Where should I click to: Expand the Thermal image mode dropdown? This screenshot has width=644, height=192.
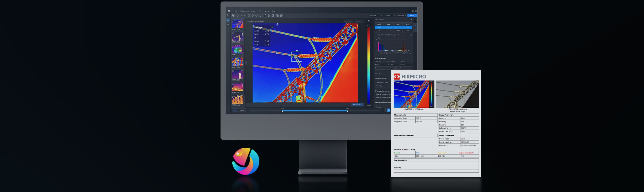(390, 16)
